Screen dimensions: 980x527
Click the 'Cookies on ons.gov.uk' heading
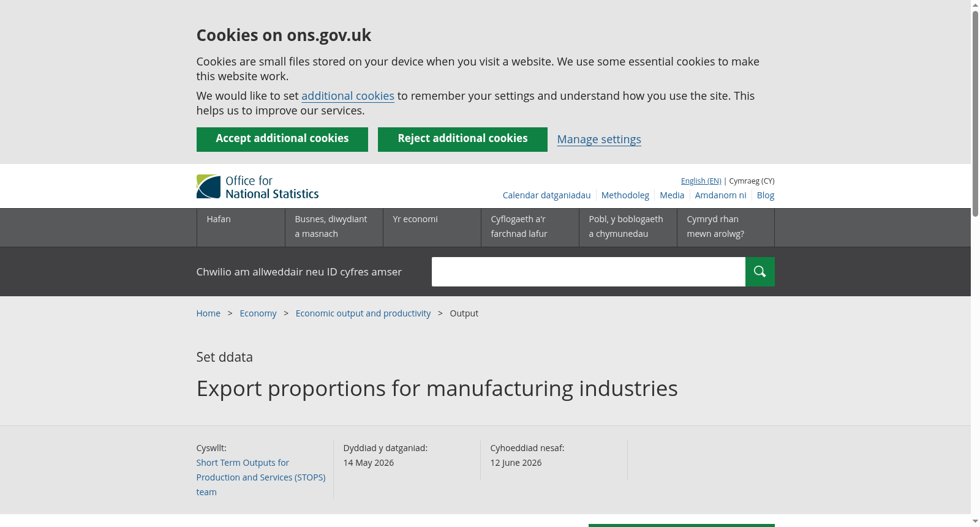coord(284,36)
